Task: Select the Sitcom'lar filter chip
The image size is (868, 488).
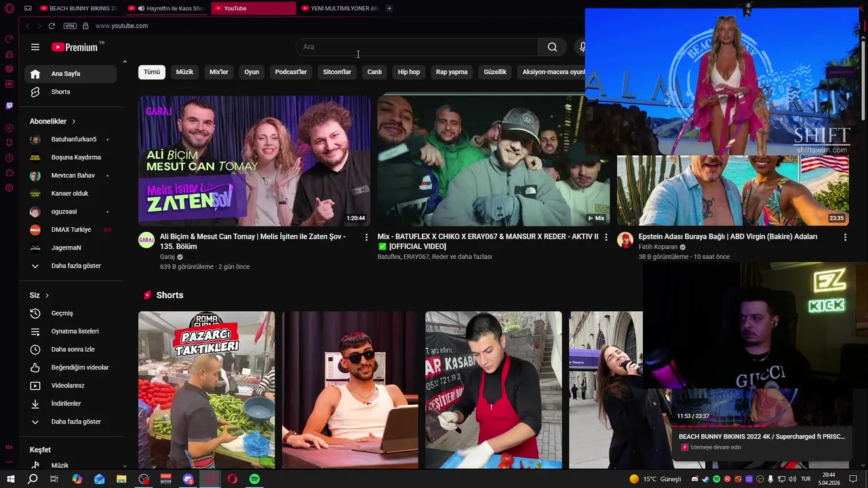Action: pyautogui.click(x=337, y=72)
